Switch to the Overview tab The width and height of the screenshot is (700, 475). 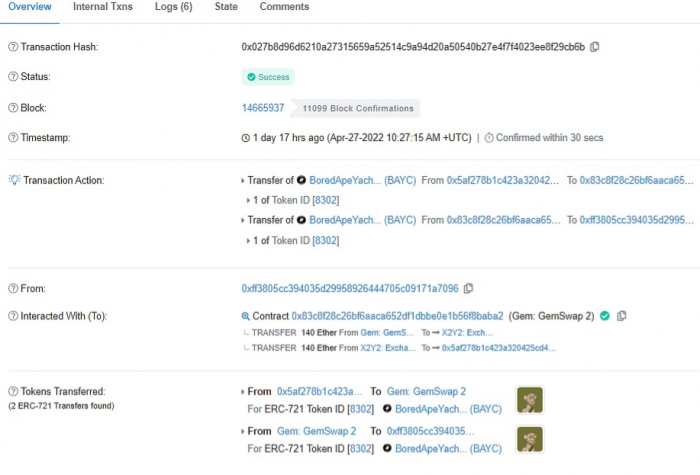[x=29, y=7]
